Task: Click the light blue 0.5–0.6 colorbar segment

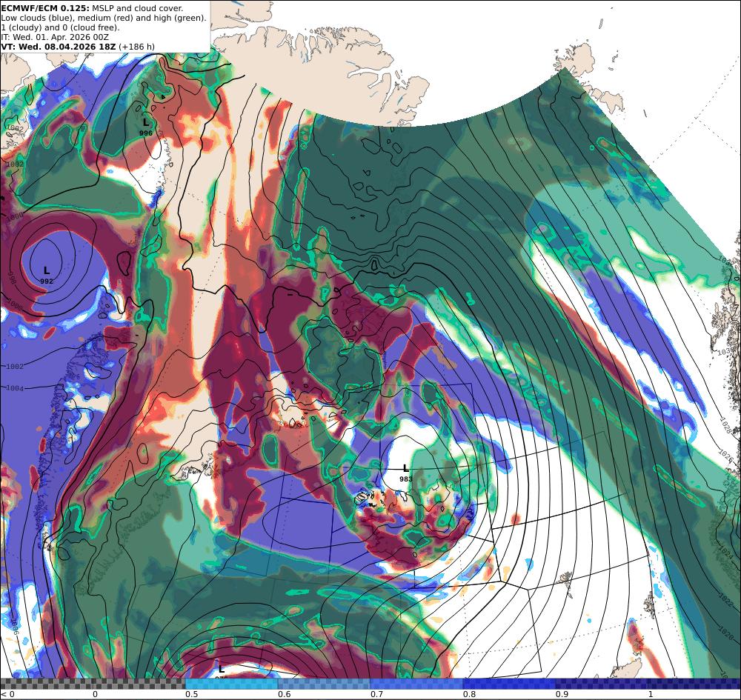Action: point(231,684)
